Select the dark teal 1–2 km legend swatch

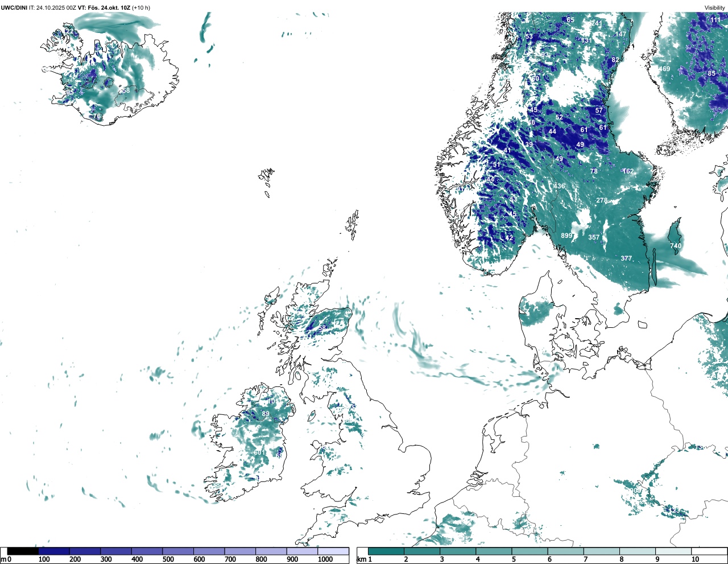pyautogui.click(x=386, y=551)
